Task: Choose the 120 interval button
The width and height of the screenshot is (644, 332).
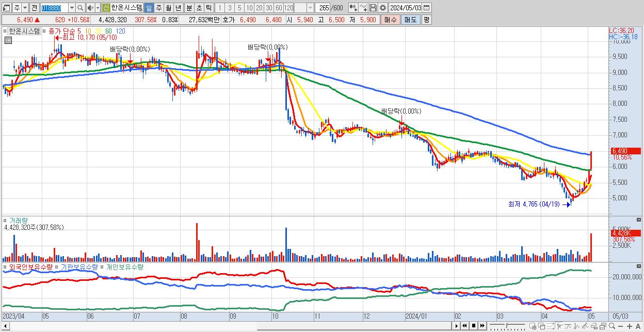Action: (x=288, y=8)
